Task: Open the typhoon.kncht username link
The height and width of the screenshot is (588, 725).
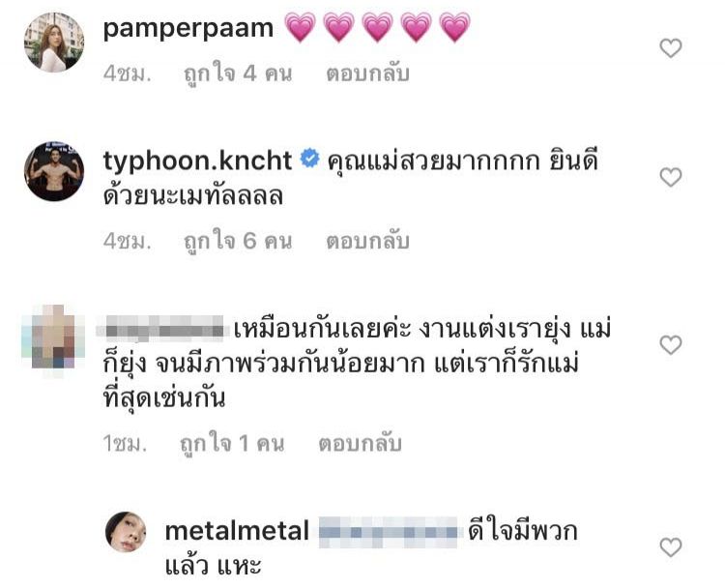Action: (x=197, y=162)
